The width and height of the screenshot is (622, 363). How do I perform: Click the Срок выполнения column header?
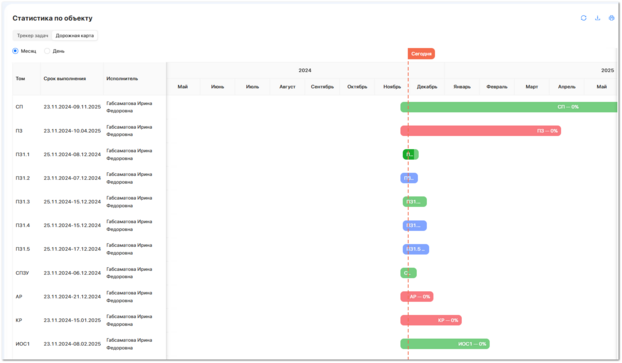(x=65, y=79)
